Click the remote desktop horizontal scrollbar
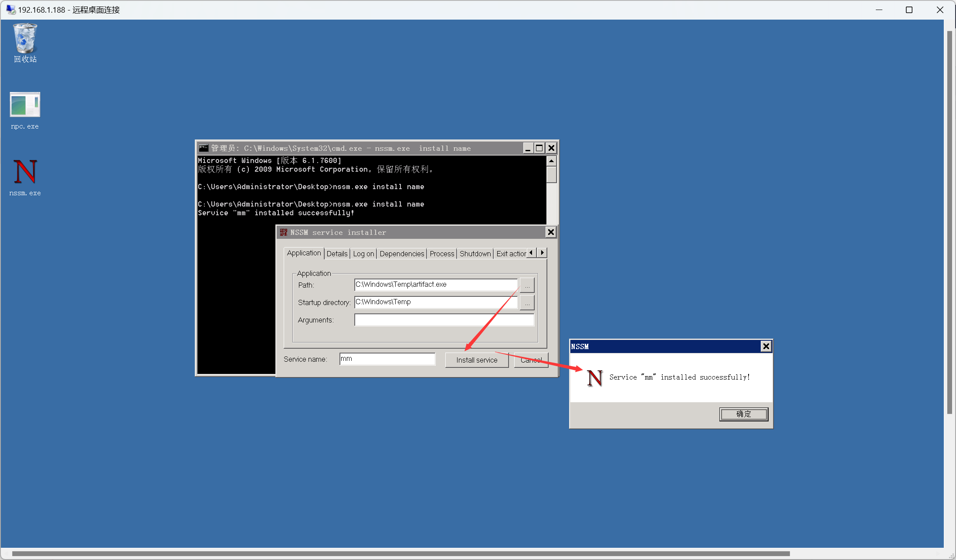 401,554
